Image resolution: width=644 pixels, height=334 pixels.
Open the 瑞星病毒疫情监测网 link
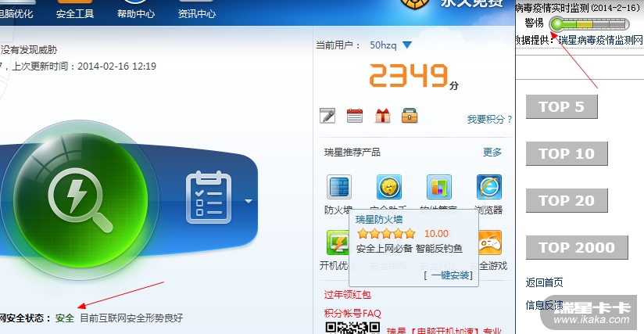point(600,40)
